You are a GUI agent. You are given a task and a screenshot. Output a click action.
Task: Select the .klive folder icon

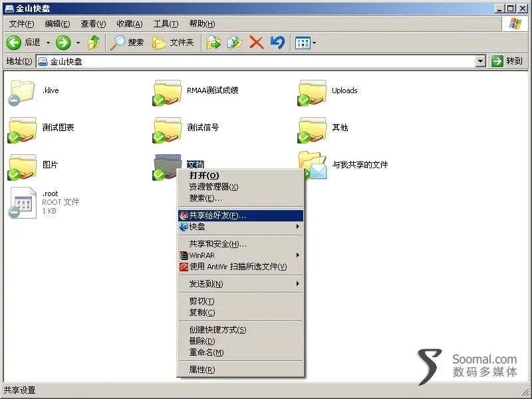[x=21, y=92]
